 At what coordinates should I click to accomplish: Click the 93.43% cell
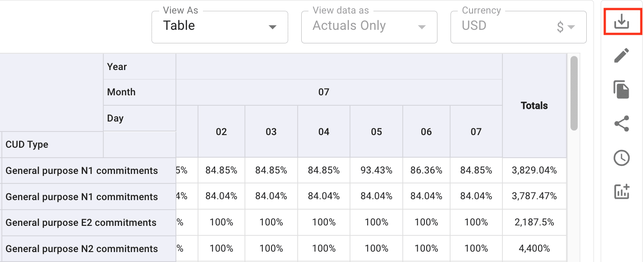tap(377, 170)
